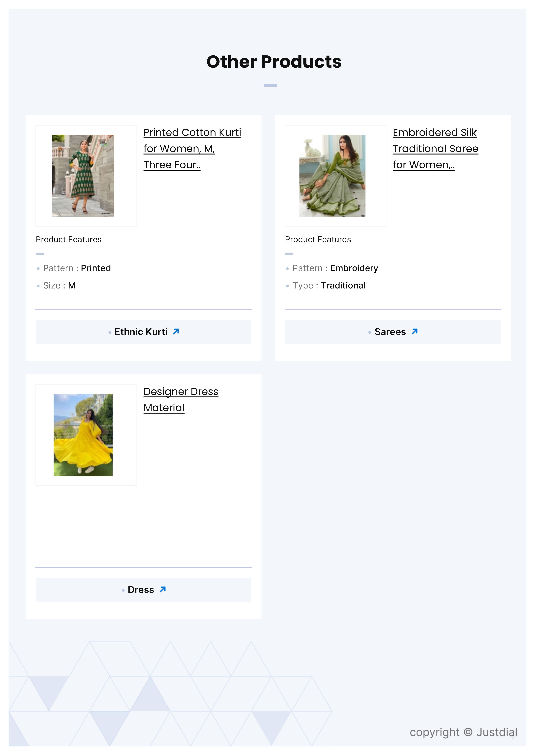535x756 pixels.
Task: Click the arrow icon beside Dress
Action: (163, 589)
